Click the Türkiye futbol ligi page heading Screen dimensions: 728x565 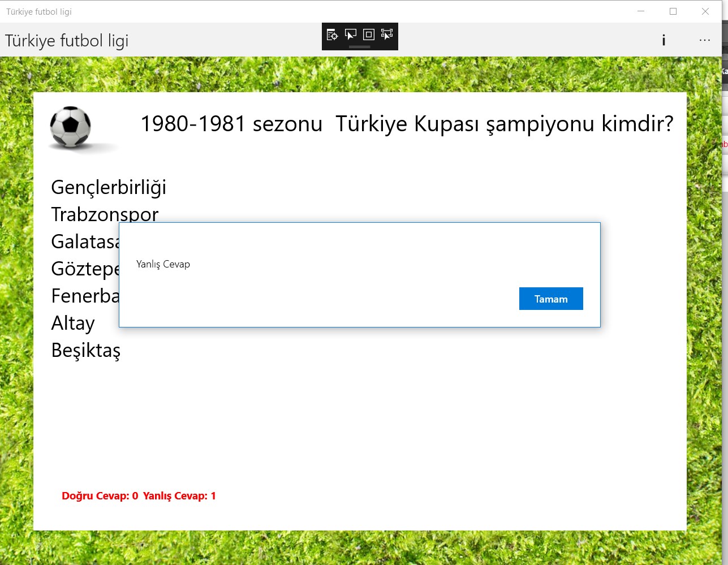tap(67, 41)
